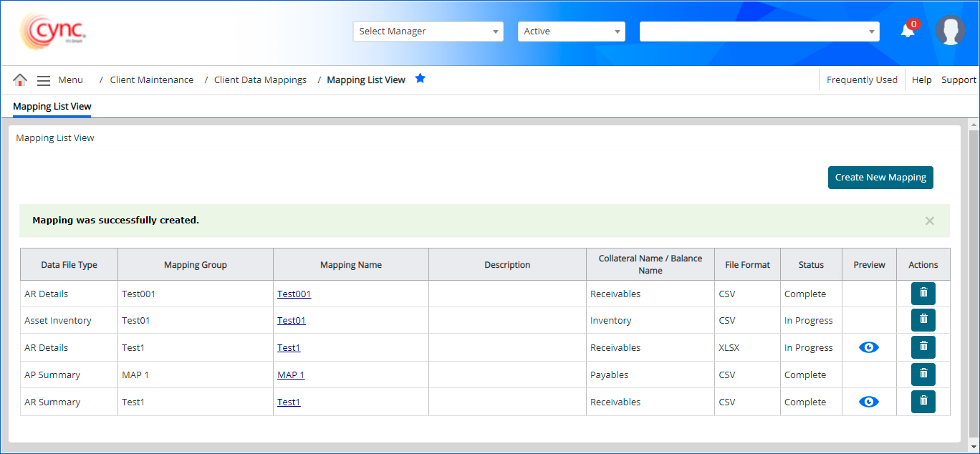Open the Active status dropdown
The image size is (980, 454).
(x=571, y=32)
